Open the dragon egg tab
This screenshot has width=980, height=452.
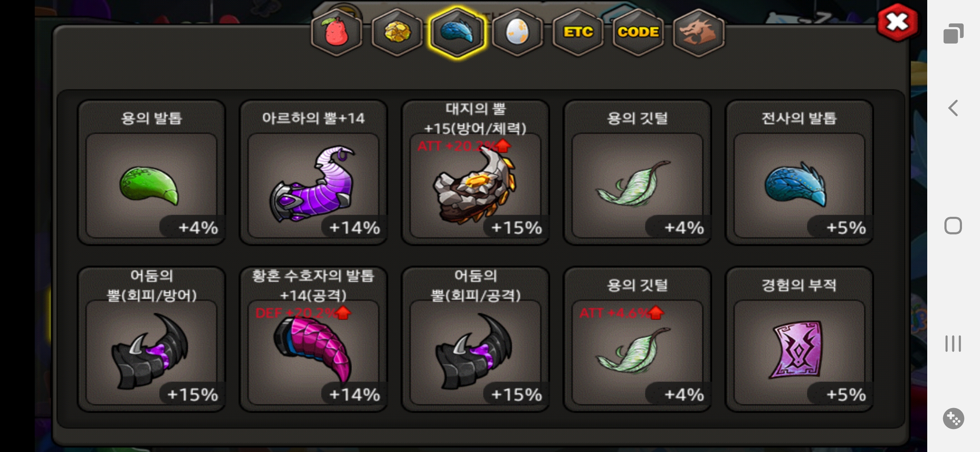click(518, 33)
